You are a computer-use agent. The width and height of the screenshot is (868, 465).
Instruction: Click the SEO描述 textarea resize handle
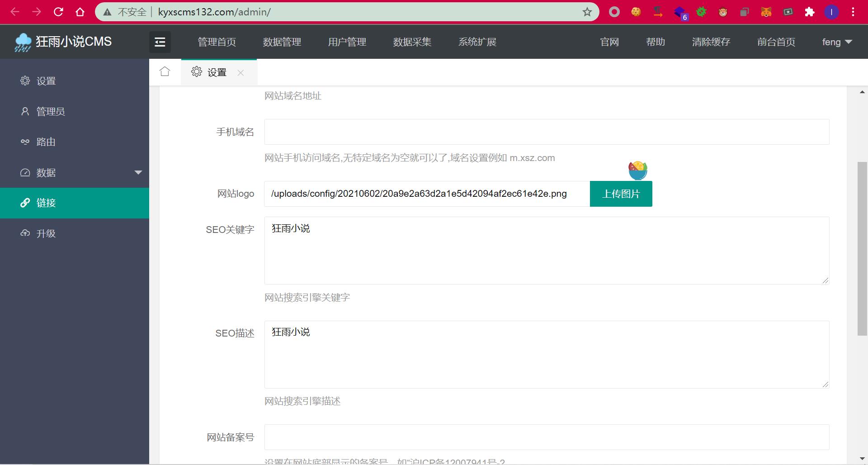pos(825,384)
